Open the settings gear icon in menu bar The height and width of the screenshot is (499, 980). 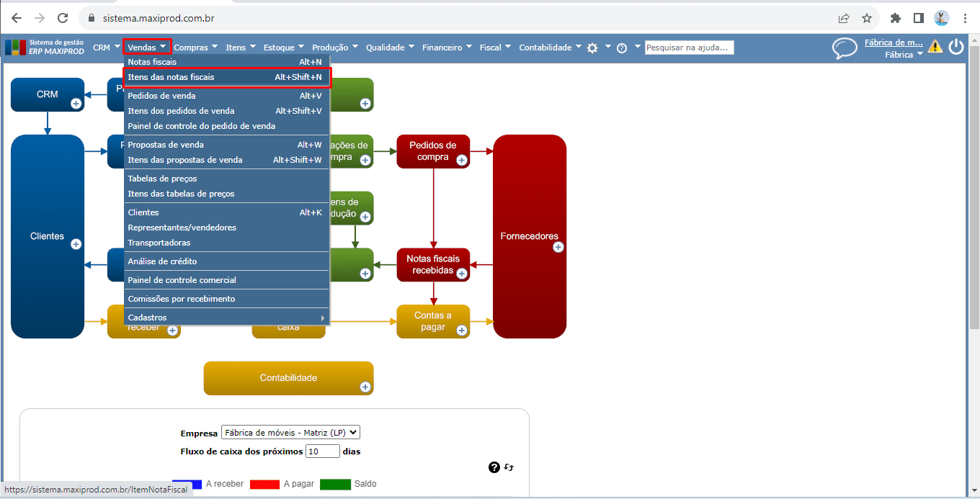(x=592, y=48)
